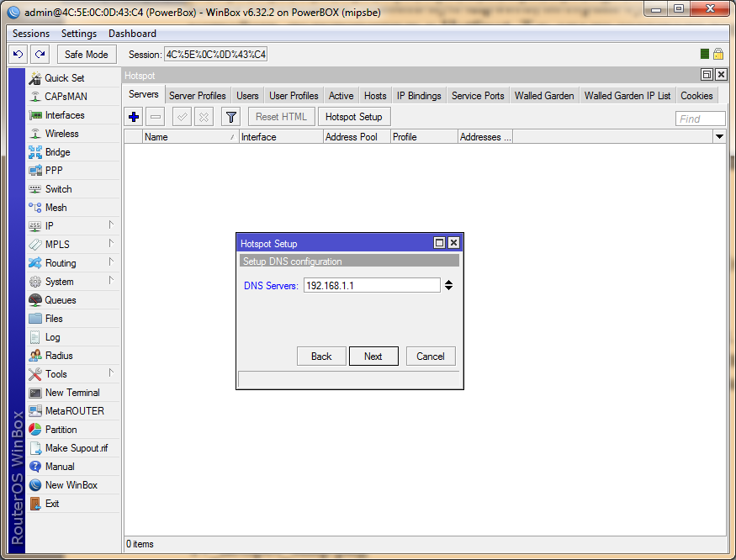Open the column list dropdown arrow
This screenshot has height=560, width=736.
[x=719, y=137]
